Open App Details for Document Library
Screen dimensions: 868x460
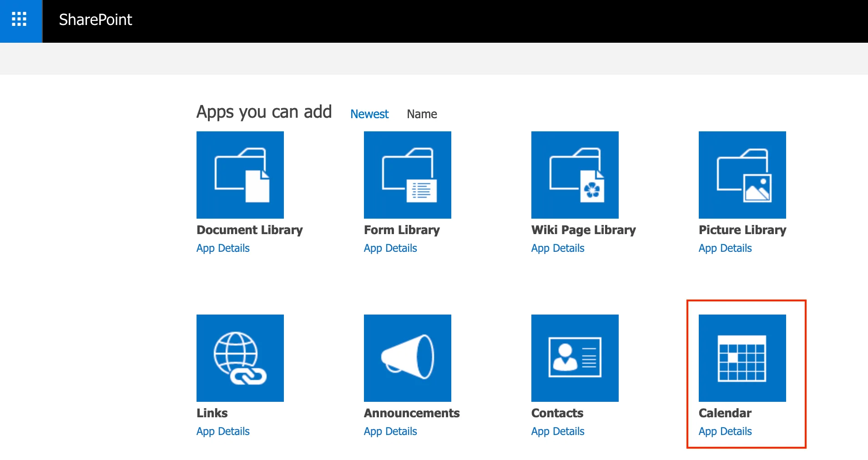pyautogui.click(x=223, y=248)
